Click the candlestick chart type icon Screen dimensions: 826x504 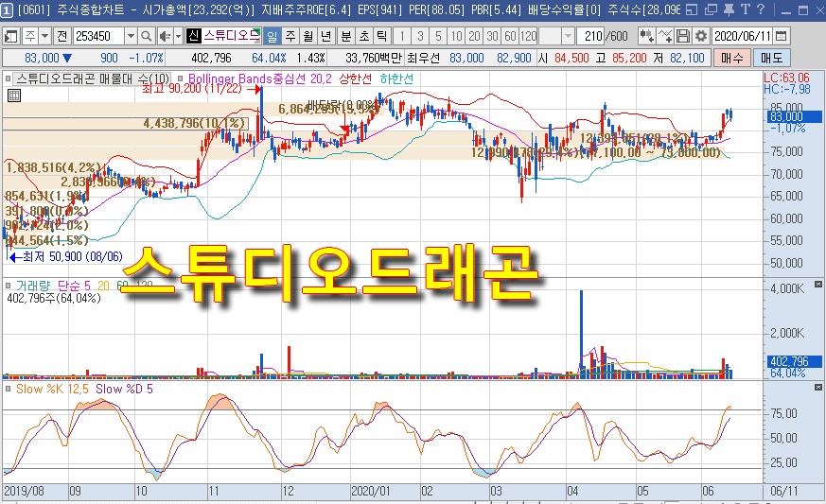coord(646,36)
